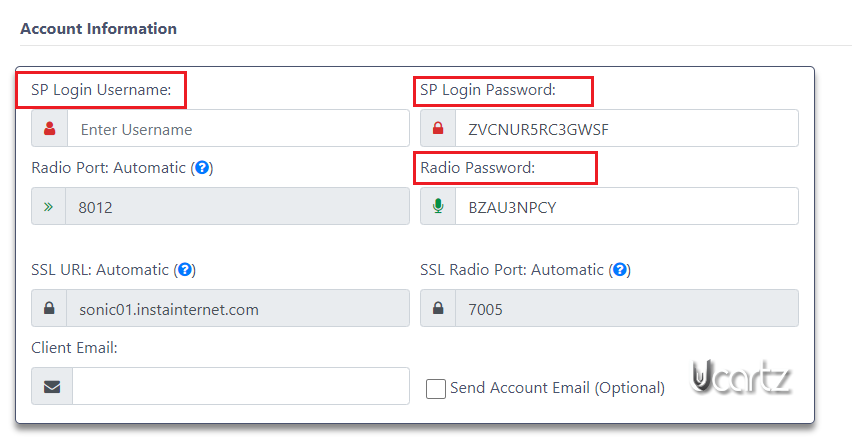
Task: Click the green double-chevron Radio Port icon
Action: (48, 207)
